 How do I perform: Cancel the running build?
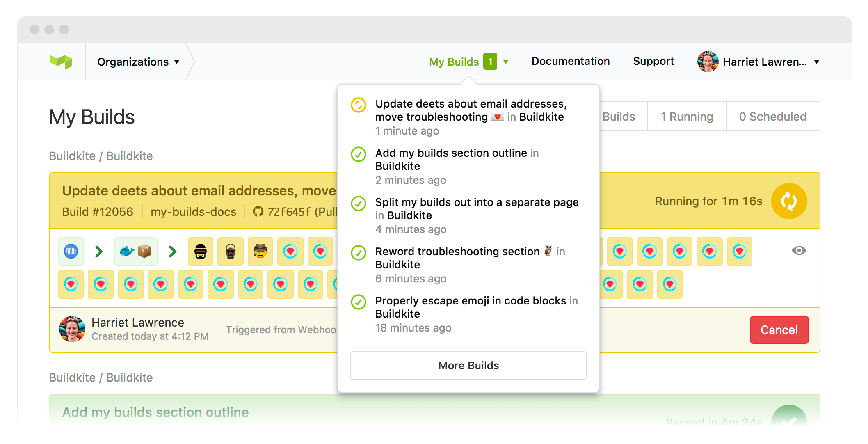click(779, 330)
